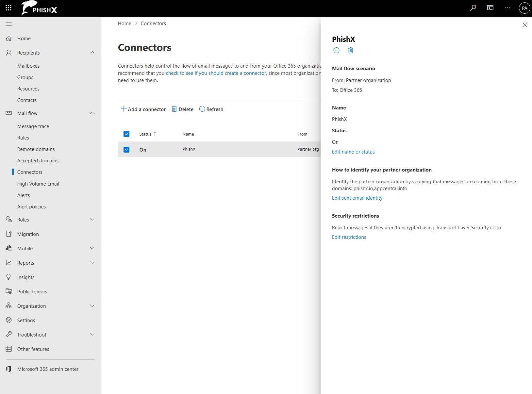The height and width of the screenshot is (394, 532).
Task: Click the Organization hierarchy icon
Action: [9, 306]
